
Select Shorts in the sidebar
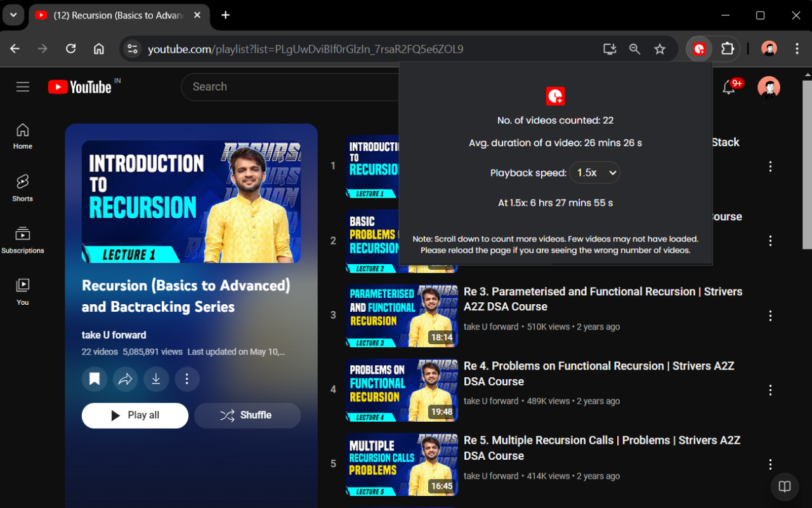coord(23,188)
